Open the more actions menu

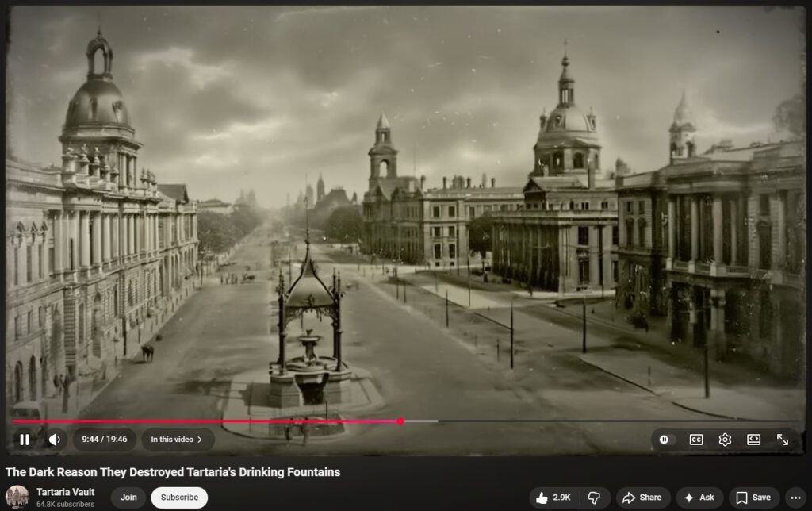(x=795, y=498)
